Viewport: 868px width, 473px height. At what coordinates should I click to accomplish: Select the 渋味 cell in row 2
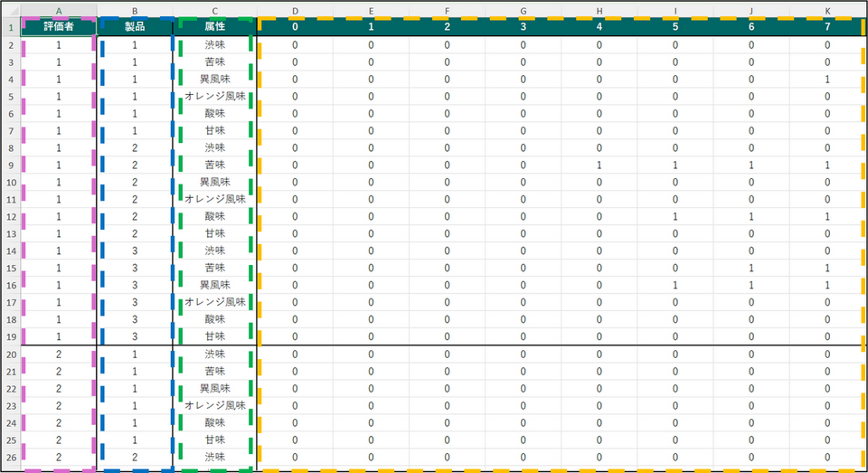pyautogui.click(x=215, y=45)
